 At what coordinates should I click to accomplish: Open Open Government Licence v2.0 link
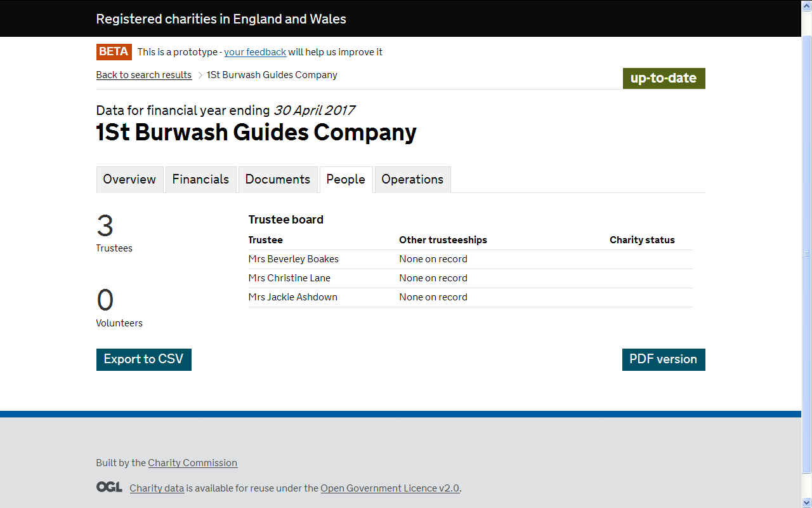click(390, 488)
